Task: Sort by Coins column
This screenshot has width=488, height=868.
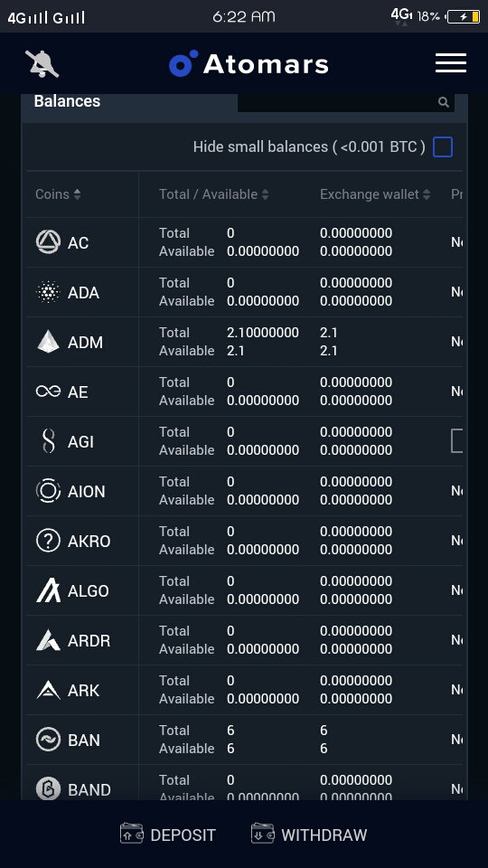Action: [x=58, y=194]
